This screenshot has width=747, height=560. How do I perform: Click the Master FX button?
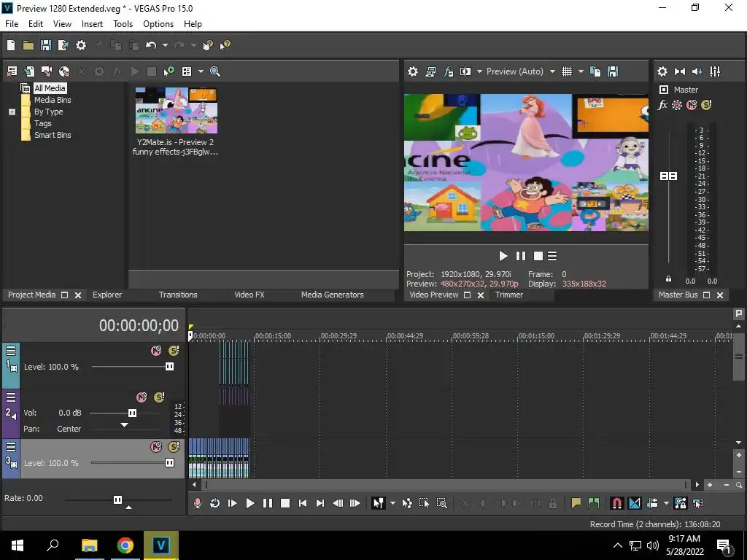tap(662, 105)
